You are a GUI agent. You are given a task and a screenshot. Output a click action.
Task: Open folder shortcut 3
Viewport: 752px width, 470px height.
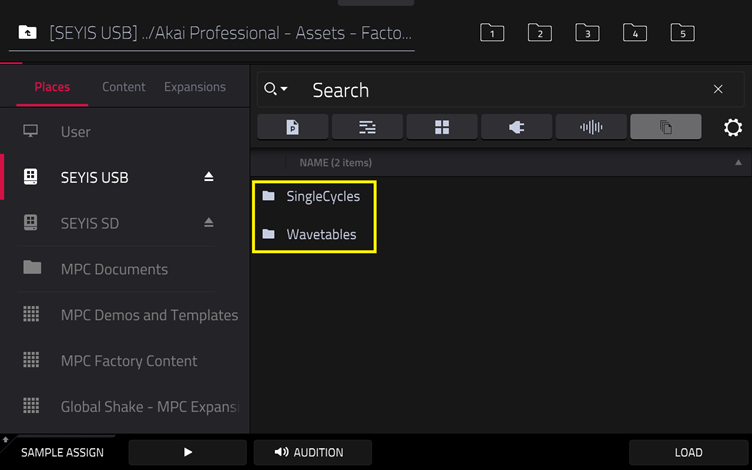[x=587, y=33]
